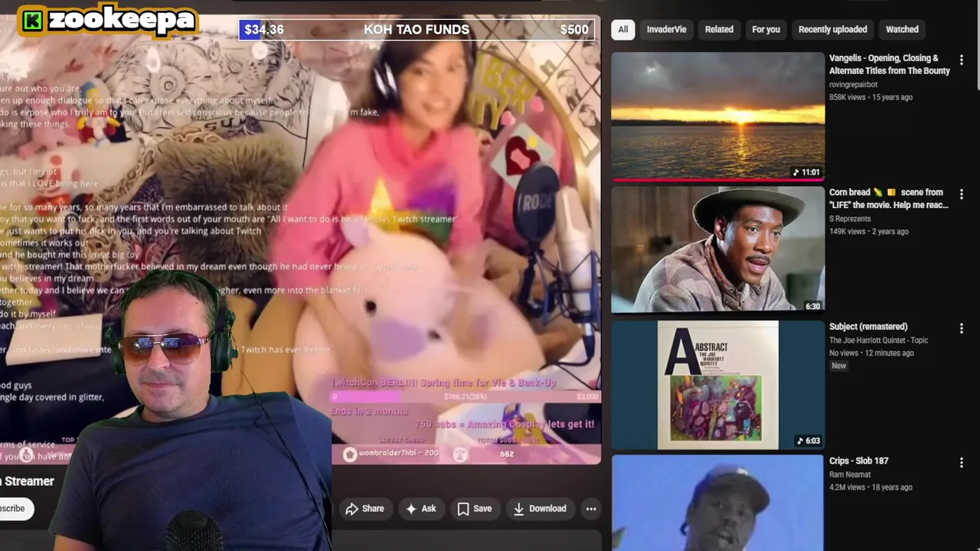Save the video to a playlist

[475, 508]
